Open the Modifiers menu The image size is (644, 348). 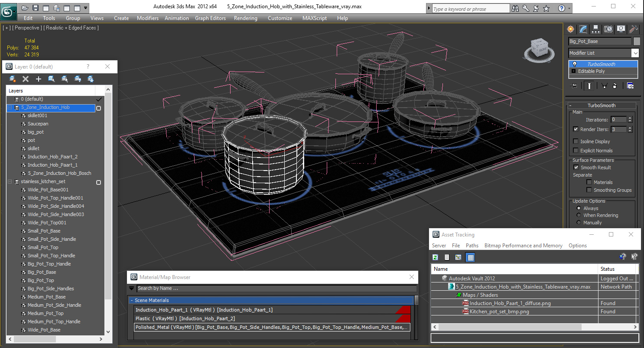tap(148, 18)
